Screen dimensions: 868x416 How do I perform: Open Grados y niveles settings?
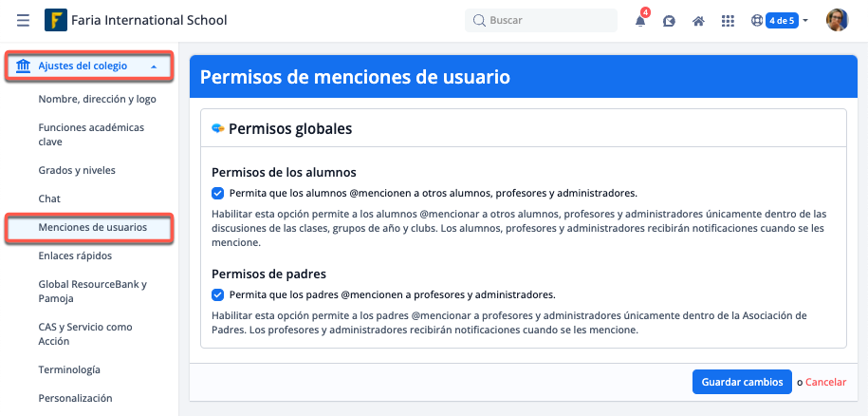click(x=77, y=171)
